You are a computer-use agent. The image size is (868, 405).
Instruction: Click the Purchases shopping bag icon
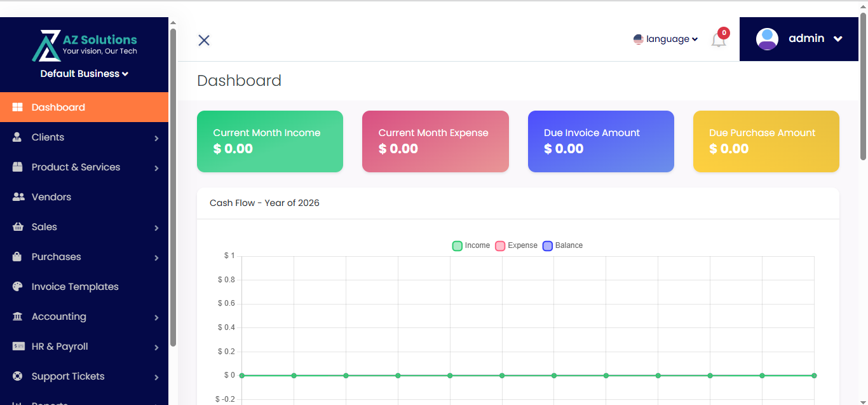[x=17, y=257]
